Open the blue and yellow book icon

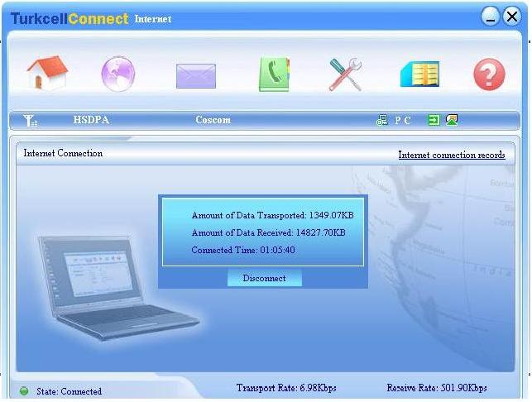(x=419, y=74)
